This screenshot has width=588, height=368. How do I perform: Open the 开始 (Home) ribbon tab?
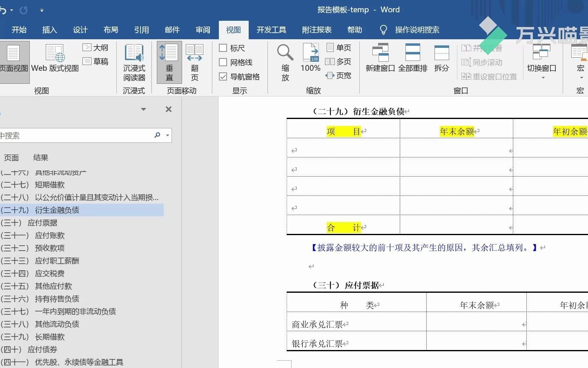19,30
